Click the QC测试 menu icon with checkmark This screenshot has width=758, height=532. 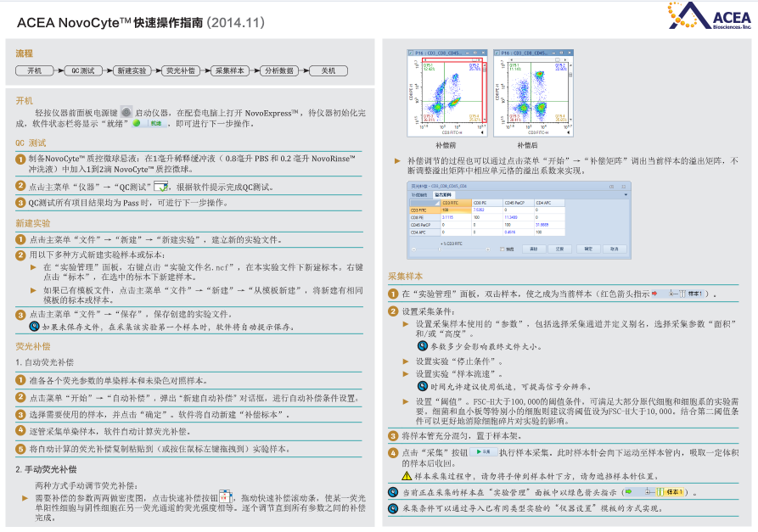pyautogui.click(x=160, y=186)
